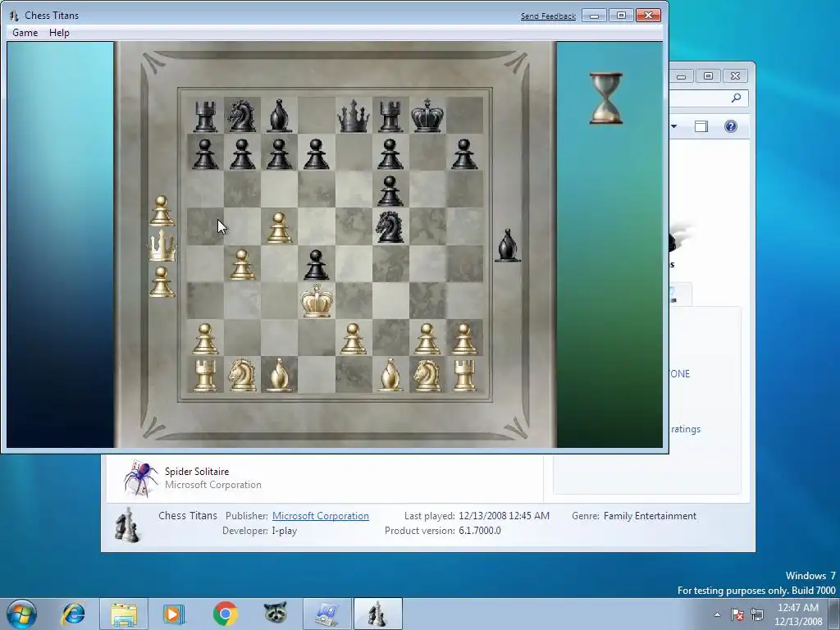Select the white knight on b1
The image size is (840, 630).
(242, 375)
